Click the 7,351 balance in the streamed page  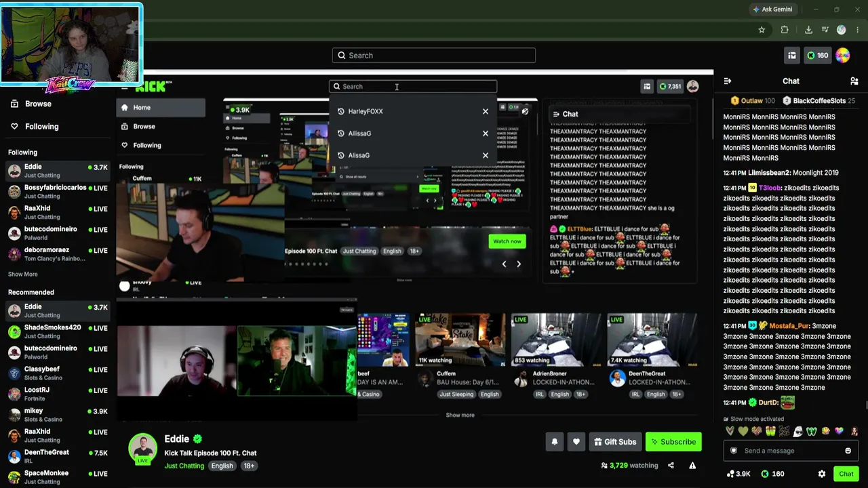(x=670, y=86)
